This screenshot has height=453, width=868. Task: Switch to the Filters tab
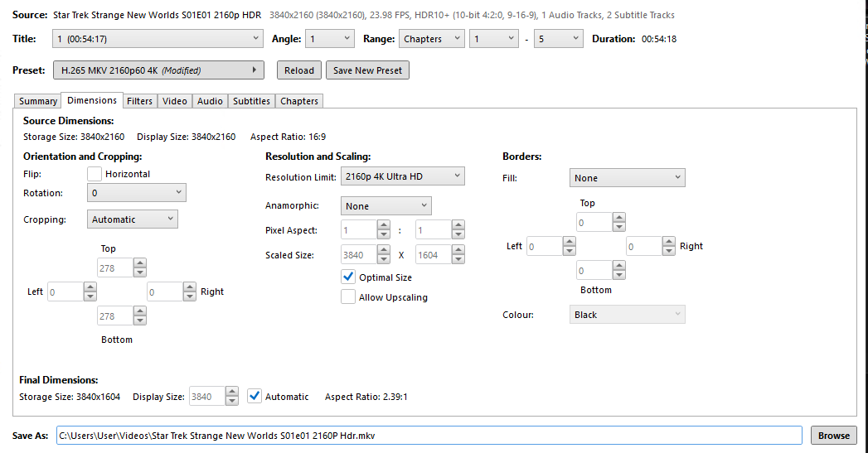139,101
